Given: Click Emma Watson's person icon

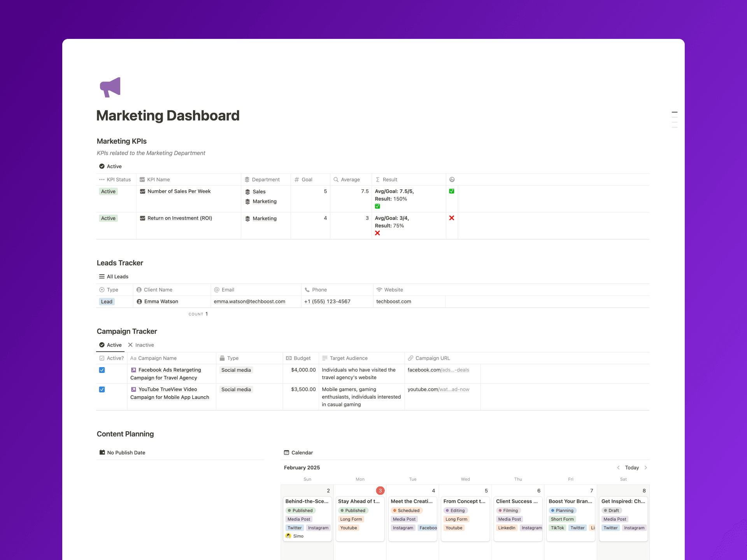Looking at the screenshot, I should point(139,301).
